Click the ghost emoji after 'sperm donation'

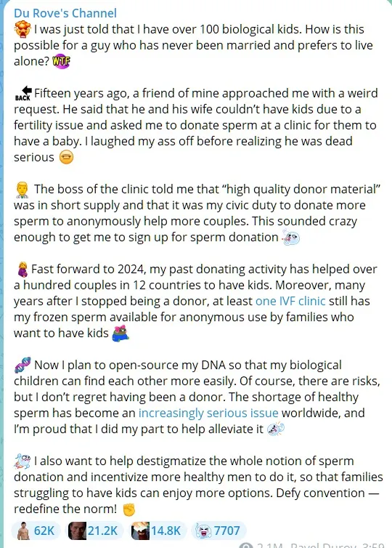click(x=291, y=238)
